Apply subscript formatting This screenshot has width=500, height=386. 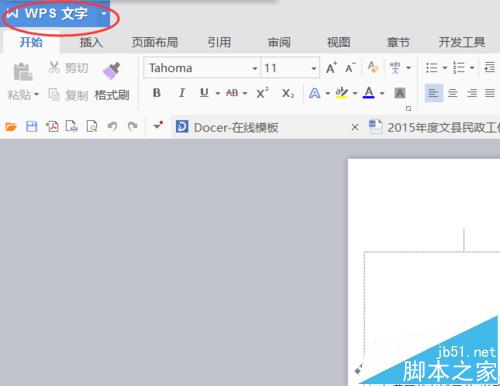click(288, 93)
